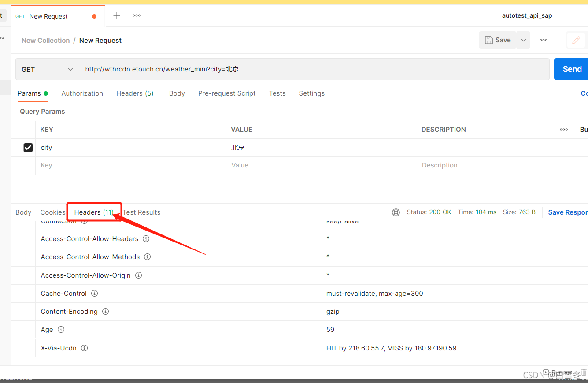Click the network globe icon near Status
This screenshot has width=588, height=383.
coord(396,212)
